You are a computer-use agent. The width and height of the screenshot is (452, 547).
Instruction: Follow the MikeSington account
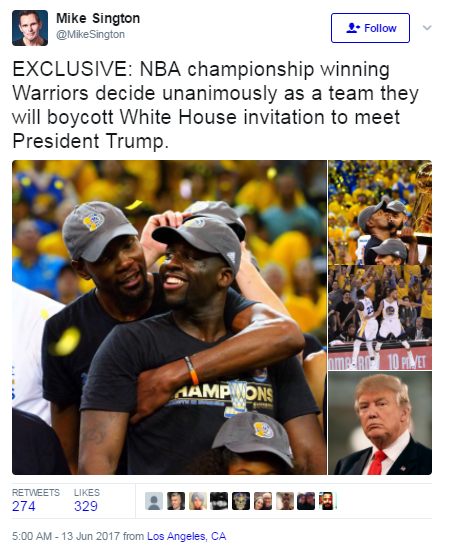coord(370,28)
